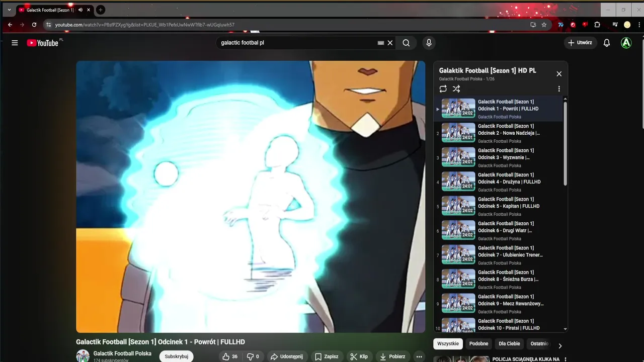Click the video player to pause
This screenshot has height=362, width=644.
pos(251,197)
